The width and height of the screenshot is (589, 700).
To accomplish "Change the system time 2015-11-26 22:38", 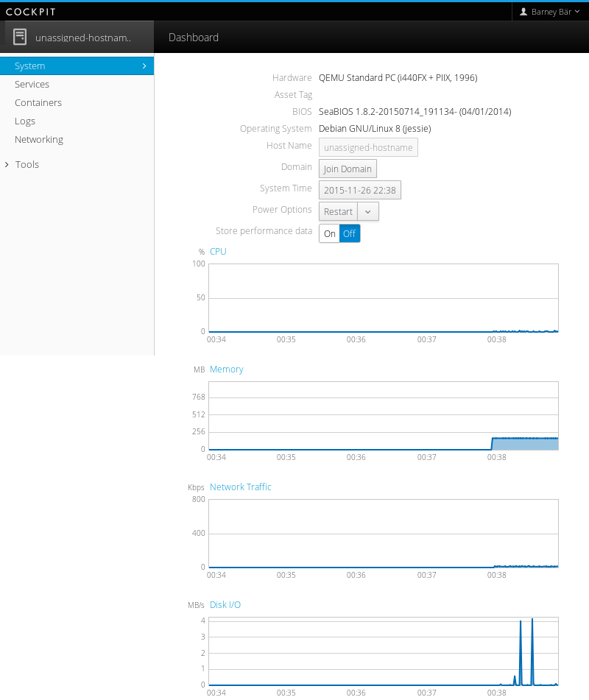I will coord(359,190).
